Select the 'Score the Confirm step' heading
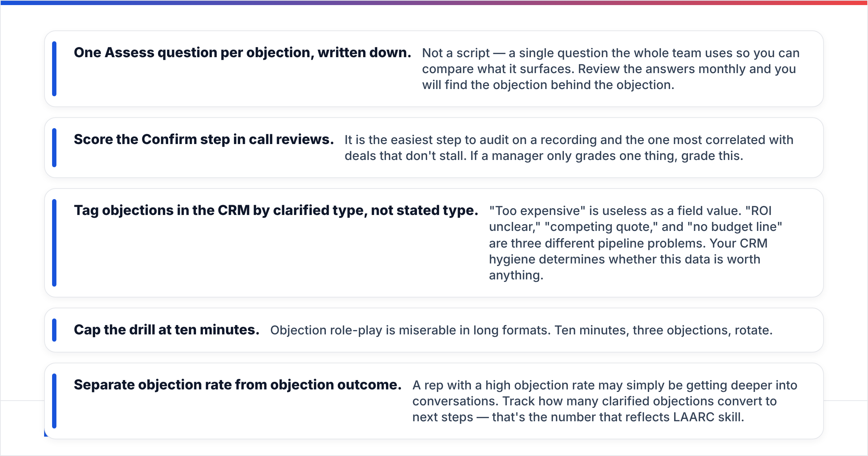The width and height of the screenshot is (868, 456). [204, 140]
